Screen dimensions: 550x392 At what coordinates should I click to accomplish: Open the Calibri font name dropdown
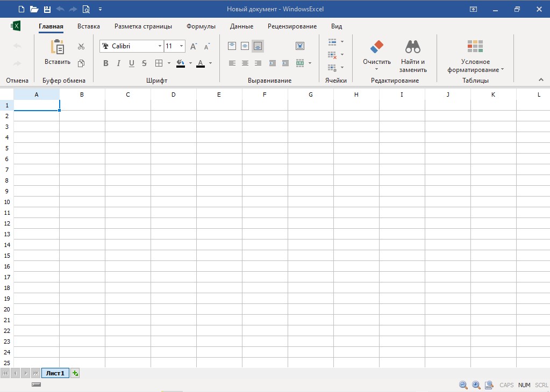coord(159,46)
